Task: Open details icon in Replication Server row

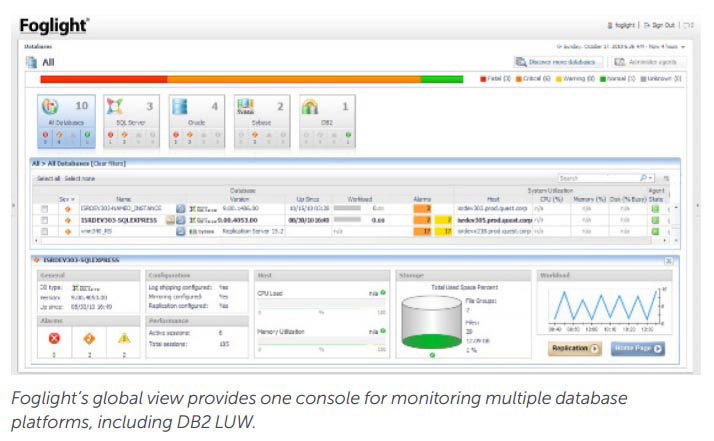Action: click(181, 231)
